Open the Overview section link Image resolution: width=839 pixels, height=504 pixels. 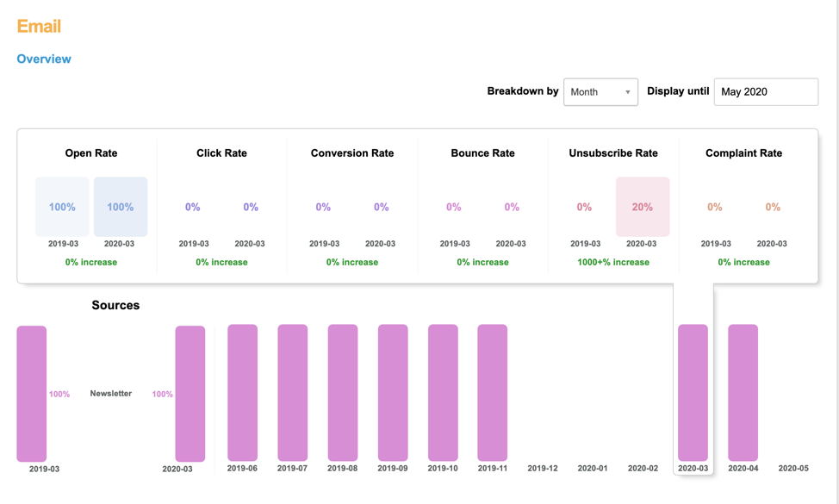tap(44, 59)
